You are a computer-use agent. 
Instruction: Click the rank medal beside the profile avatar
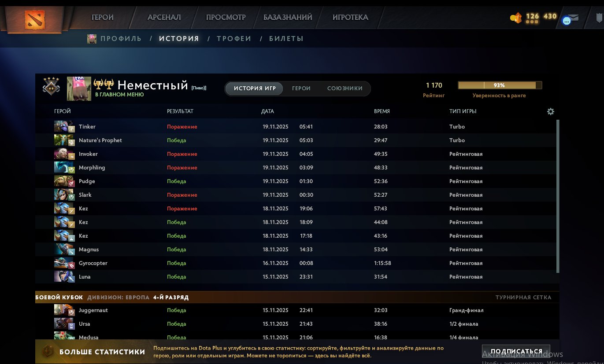tap(52, 87)
